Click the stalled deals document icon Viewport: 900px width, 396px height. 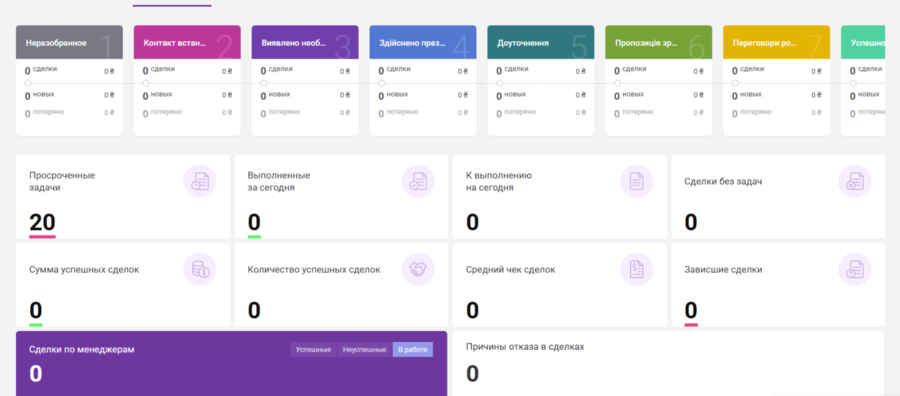[x=855, y=269]
